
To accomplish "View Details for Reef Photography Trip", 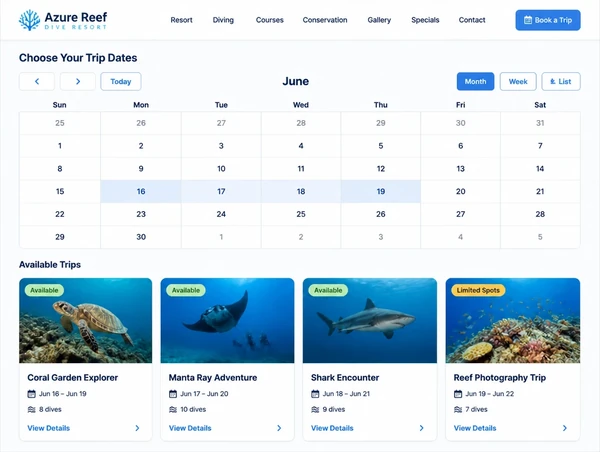I will click(x=475, y=428).
